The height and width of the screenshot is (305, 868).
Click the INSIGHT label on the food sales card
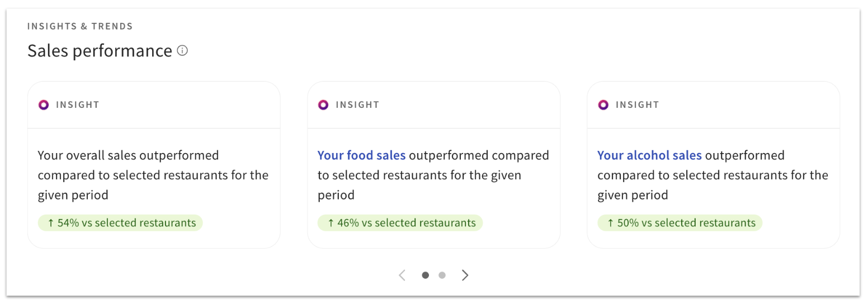coord(357,104)
